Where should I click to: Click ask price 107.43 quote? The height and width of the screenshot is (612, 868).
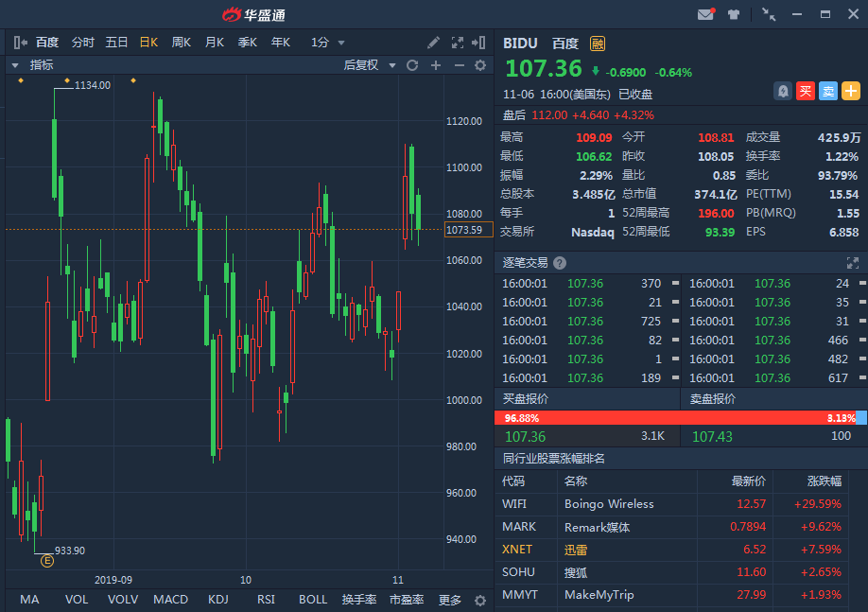coord(712,437)
